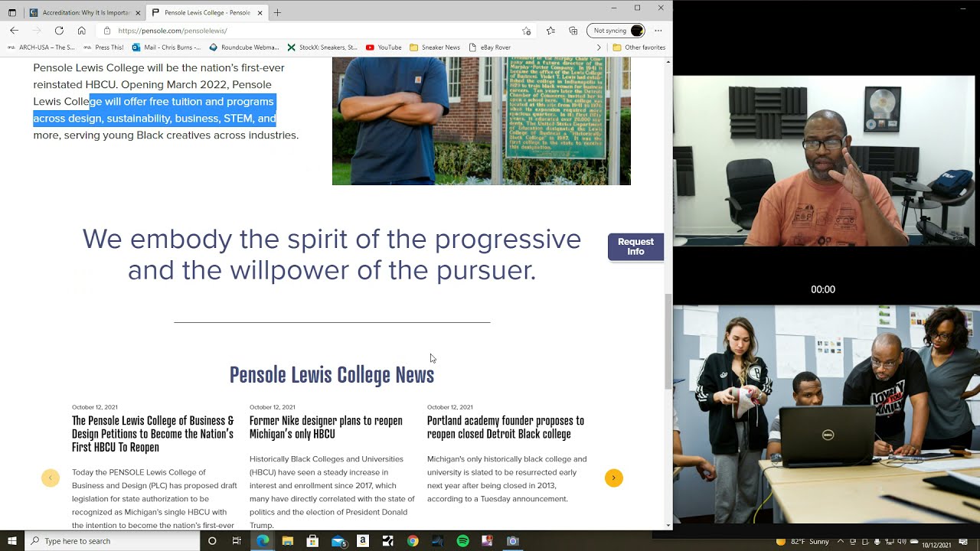
Task: Open Spotify from the taskbar
Action: click(x=462, y=541)
